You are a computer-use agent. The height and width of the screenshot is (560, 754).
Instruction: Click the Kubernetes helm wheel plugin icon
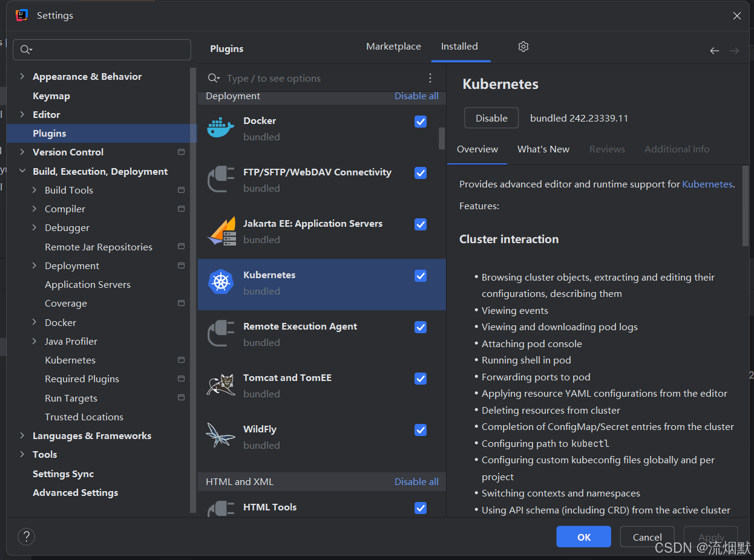[220, 282]
